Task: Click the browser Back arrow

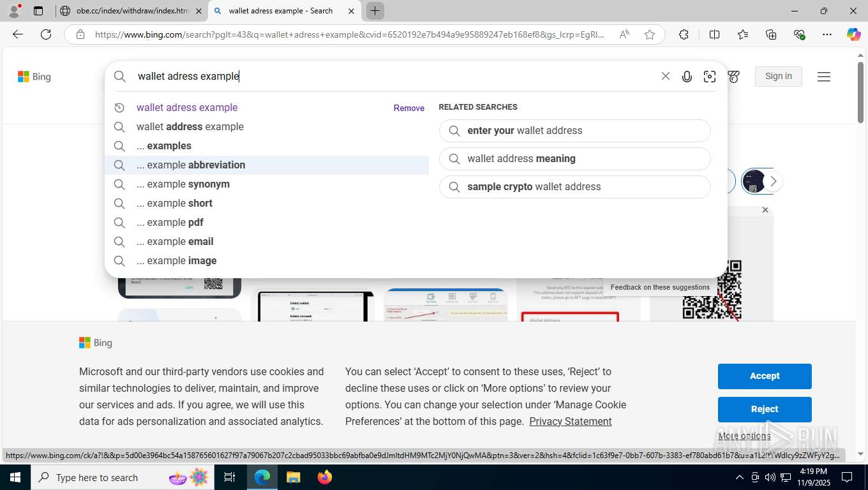Action: (x=18, y=34)
